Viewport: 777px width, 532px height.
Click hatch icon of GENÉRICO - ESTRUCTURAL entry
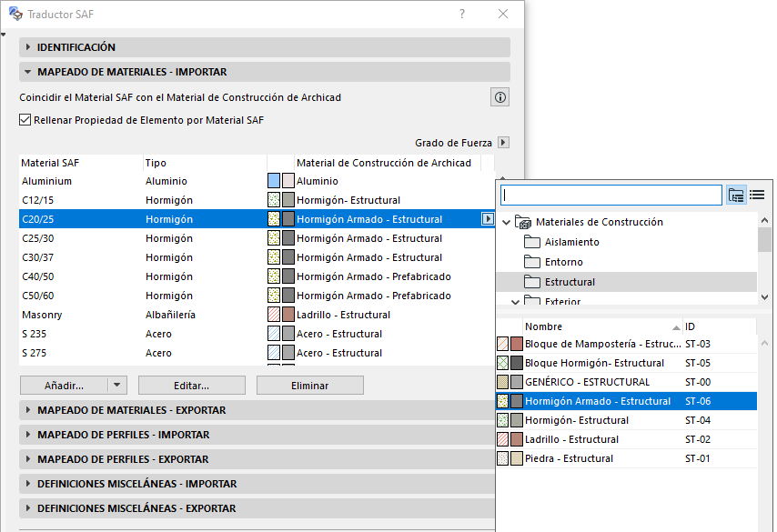point(502,382)
